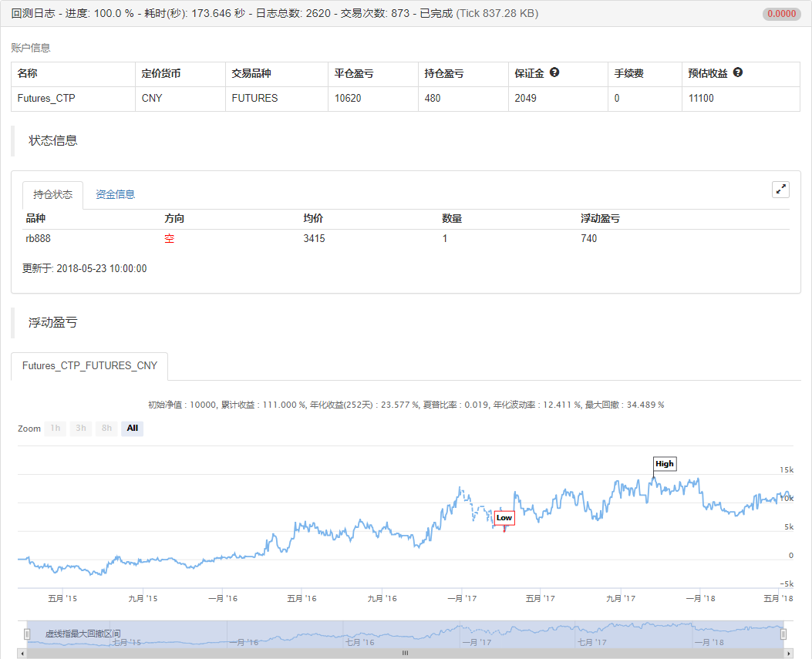Select the 持仓状态 tab
The width and height of the screenshot is (812, 659).
pyautogui.click(x=53, y=195)
